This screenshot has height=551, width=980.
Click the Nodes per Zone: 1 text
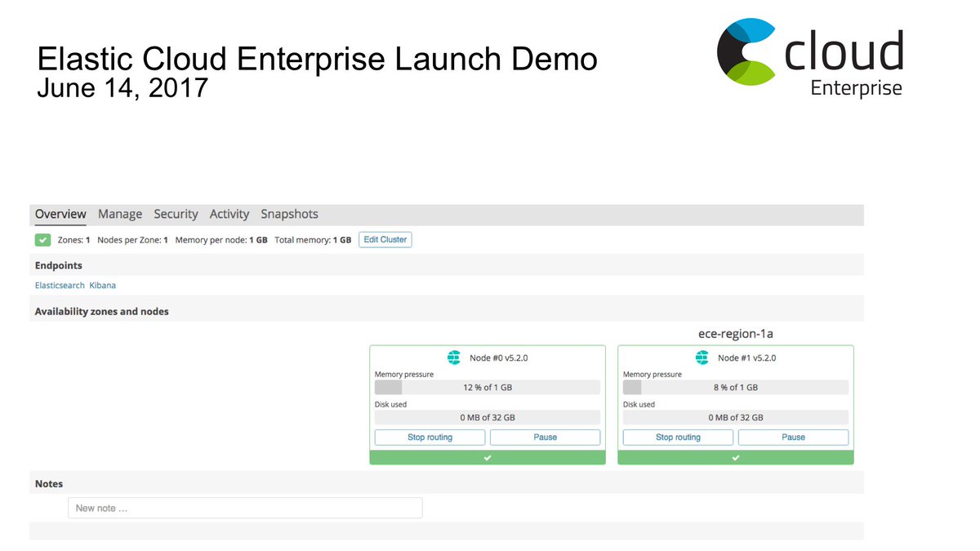pyautogui.click(x=132, y=240)
